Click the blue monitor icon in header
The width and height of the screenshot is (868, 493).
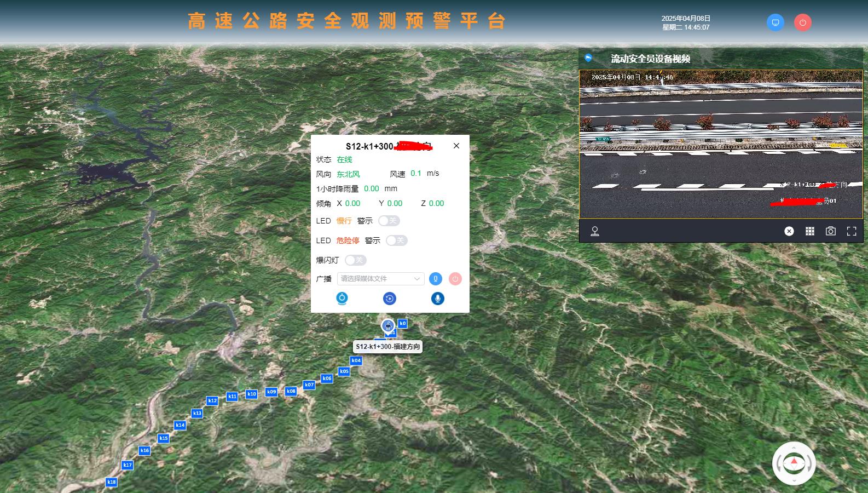(775, 22)
